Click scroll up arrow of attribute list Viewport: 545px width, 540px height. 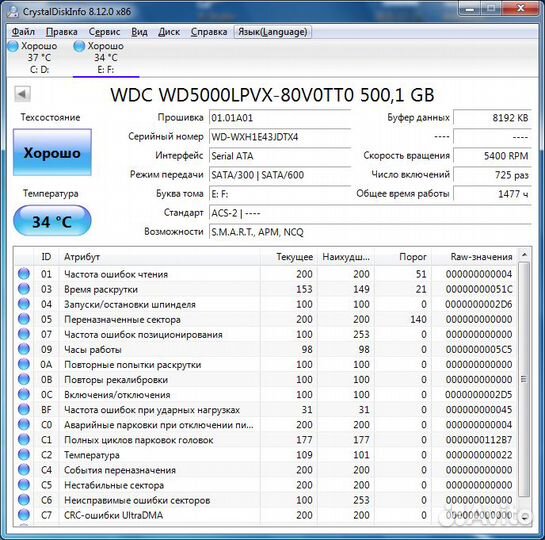[x=524, y=255]
